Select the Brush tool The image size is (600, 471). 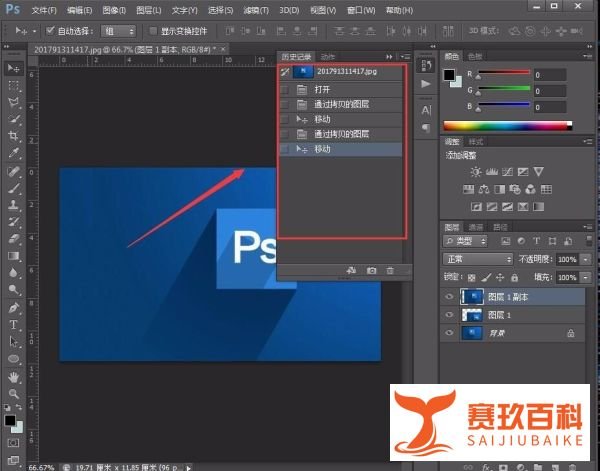coord(13,188)
